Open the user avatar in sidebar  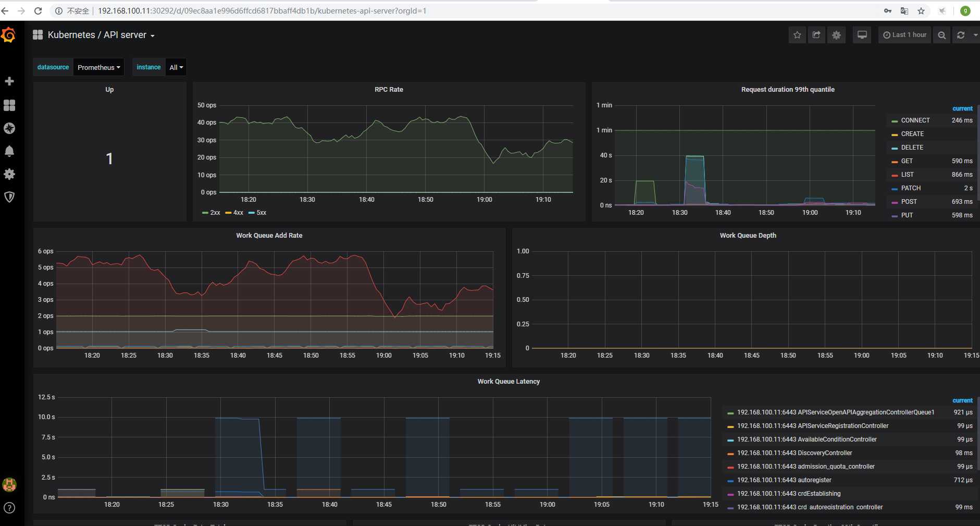point(9,485)
